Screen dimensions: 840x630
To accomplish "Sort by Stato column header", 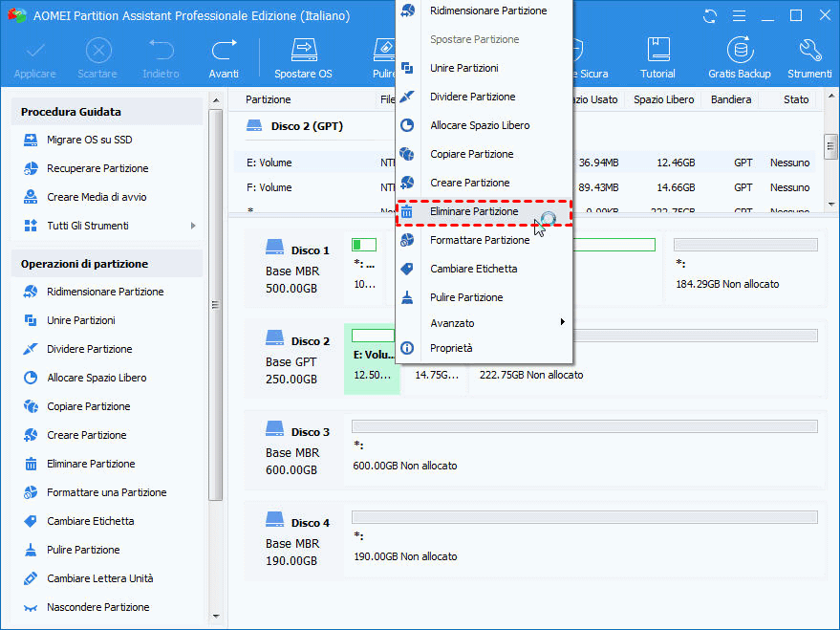I will tap(795, 99).
